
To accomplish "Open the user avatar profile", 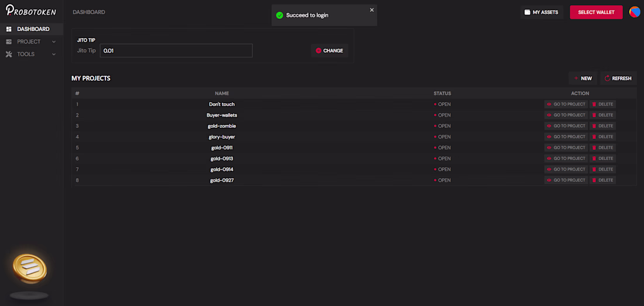I will [x=635, y=12].
